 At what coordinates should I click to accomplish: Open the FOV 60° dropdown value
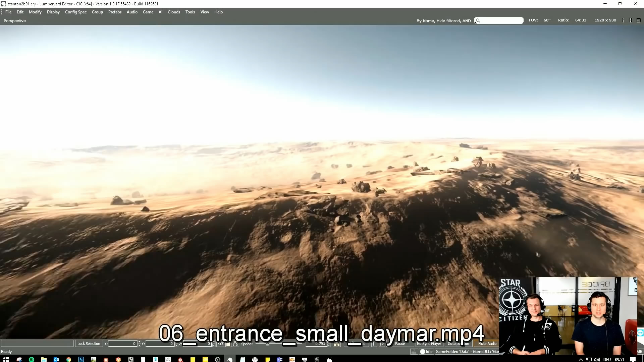[x=547, y=20]
